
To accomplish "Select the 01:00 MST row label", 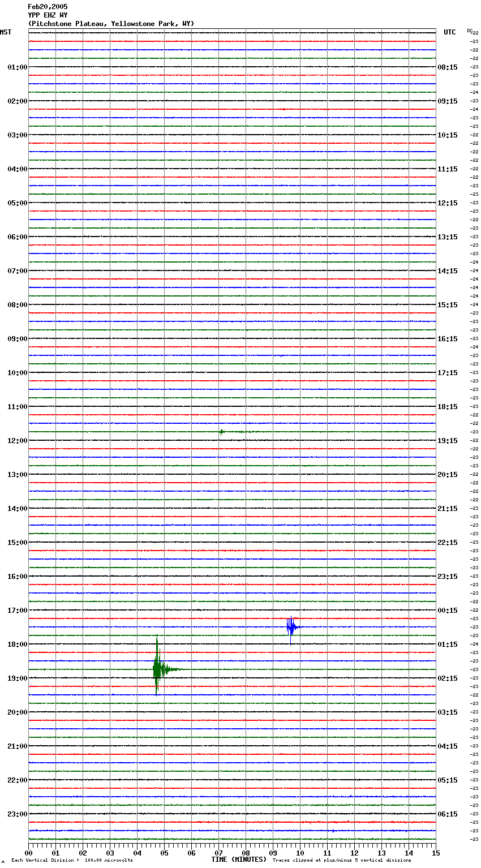I will tap(17, 67).
